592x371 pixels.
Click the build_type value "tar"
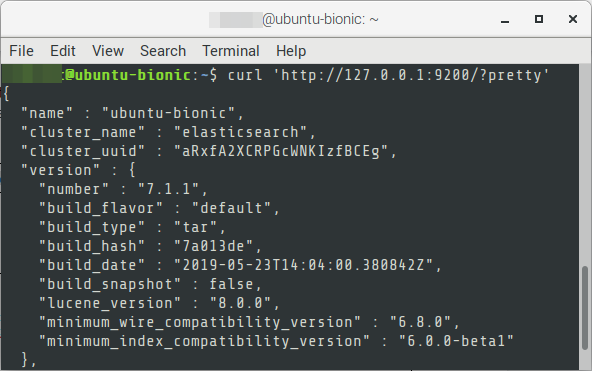click(x=195, y=227)
